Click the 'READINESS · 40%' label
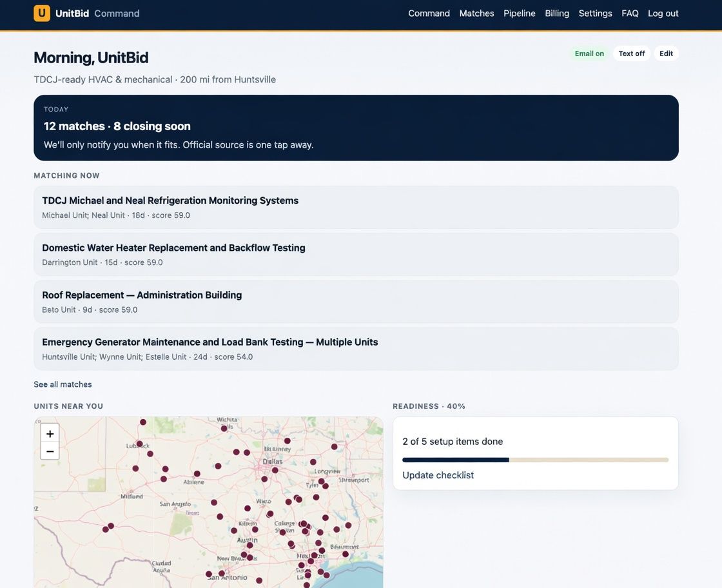The height and width of the screenshot is (588, 722). (429, 406)
